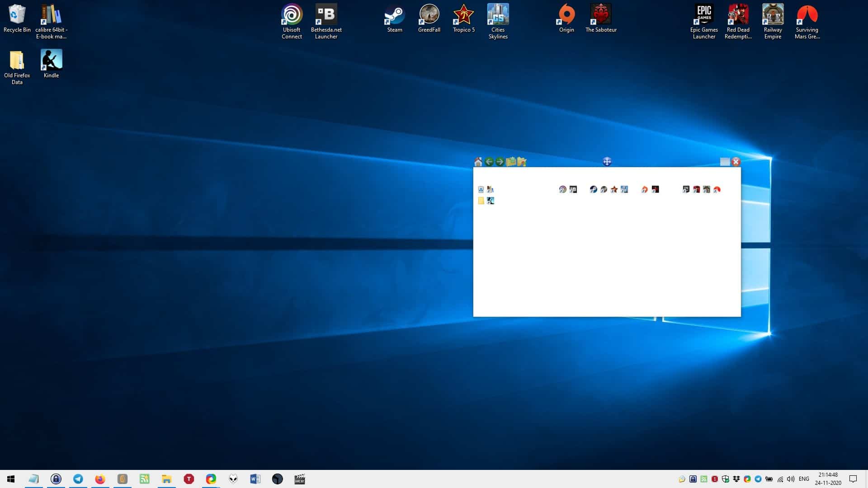Viewport: 868px width, 488px height.
Task: Close the small window with the red X
Action: pos(736,162)
